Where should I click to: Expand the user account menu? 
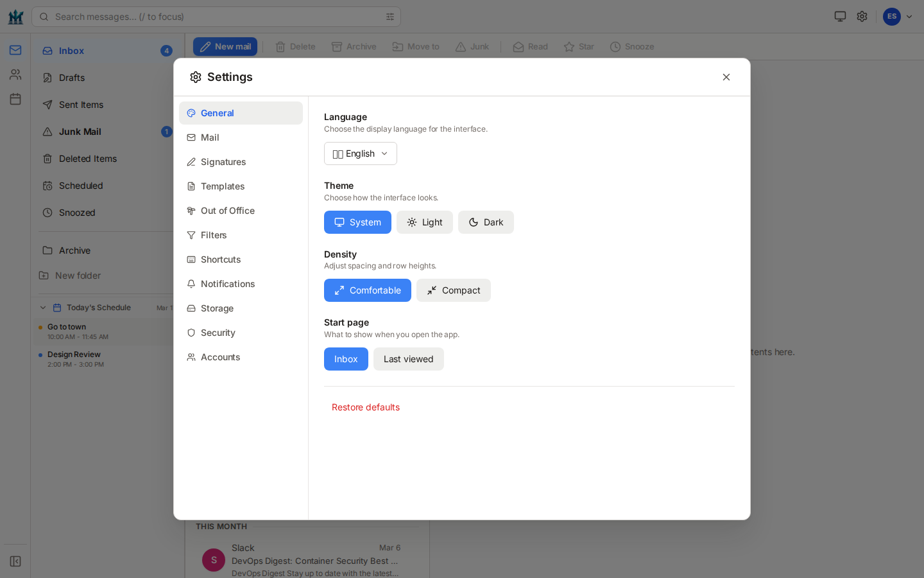[898, 17]
